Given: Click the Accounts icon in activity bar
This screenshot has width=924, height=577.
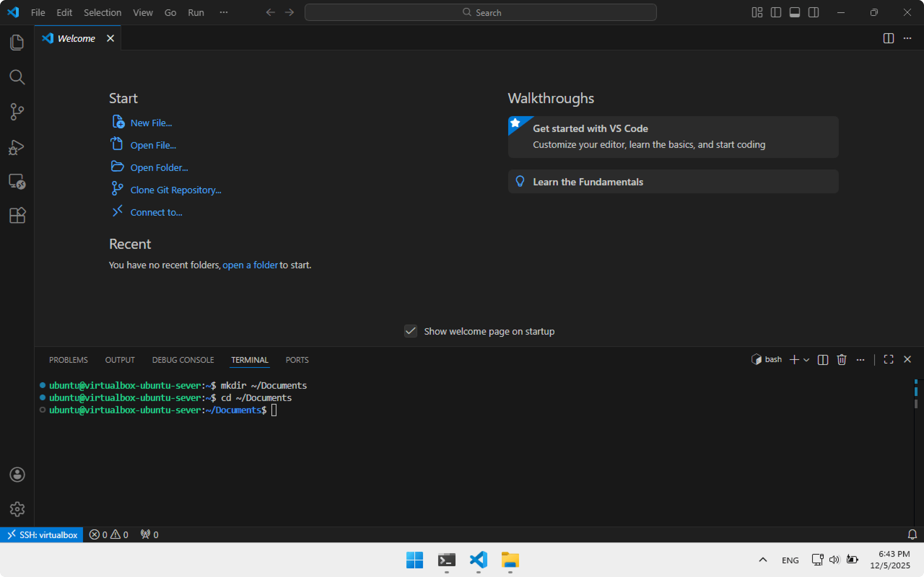Looking at the screenshot, I should click(17, 475).
